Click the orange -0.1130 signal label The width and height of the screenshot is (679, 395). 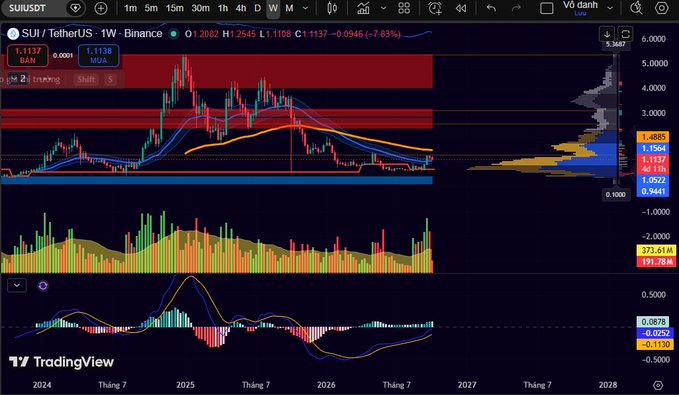tap(656, 344)
